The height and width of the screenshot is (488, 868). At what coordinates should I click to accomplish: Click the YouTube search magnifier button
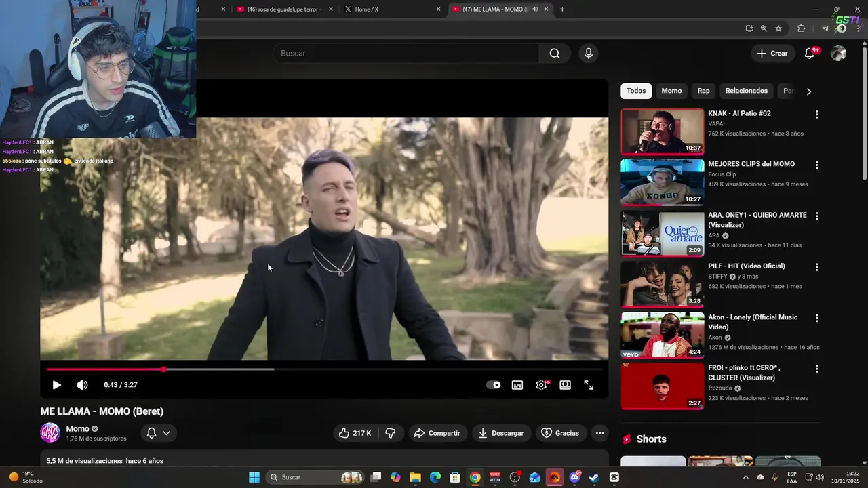555,54
